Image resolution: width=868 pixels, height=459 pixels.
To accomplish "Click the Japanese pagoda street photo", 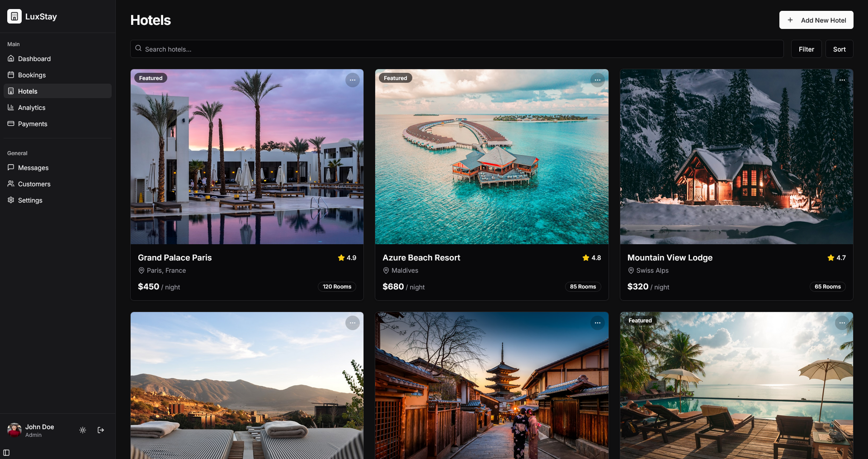I will (491, 385).
